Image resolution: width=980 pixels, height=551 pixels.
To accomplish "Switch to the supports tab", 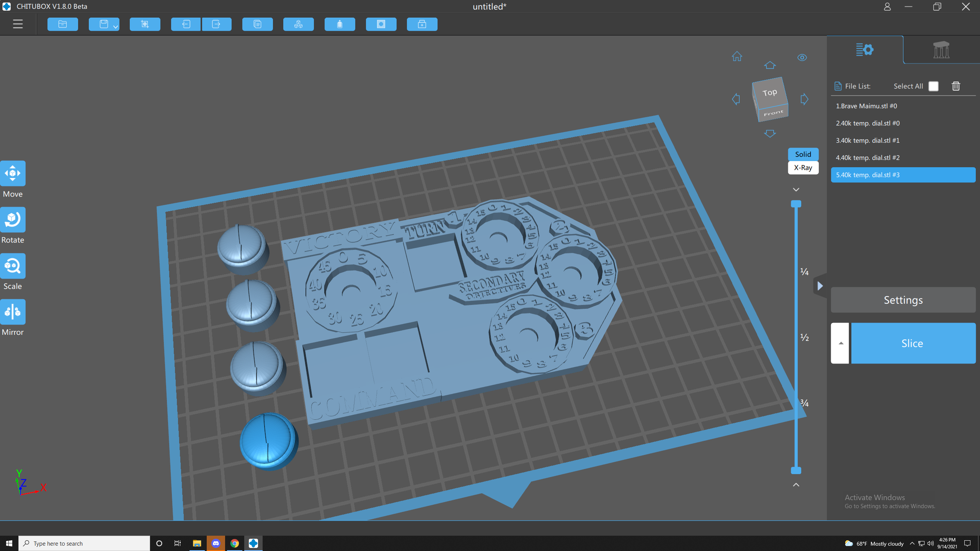I will point(941,50).
